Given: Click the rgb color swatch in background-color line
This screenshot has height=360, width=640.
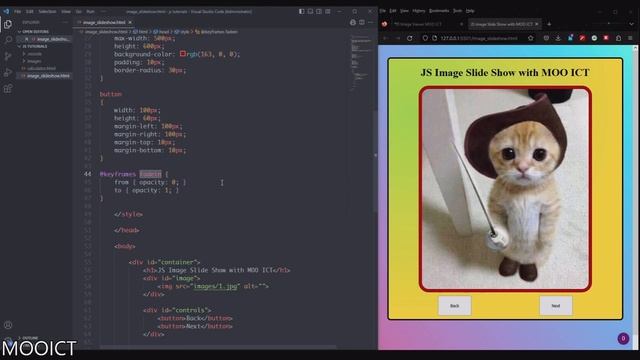Looking at the screenshot, I should point(183,53).
